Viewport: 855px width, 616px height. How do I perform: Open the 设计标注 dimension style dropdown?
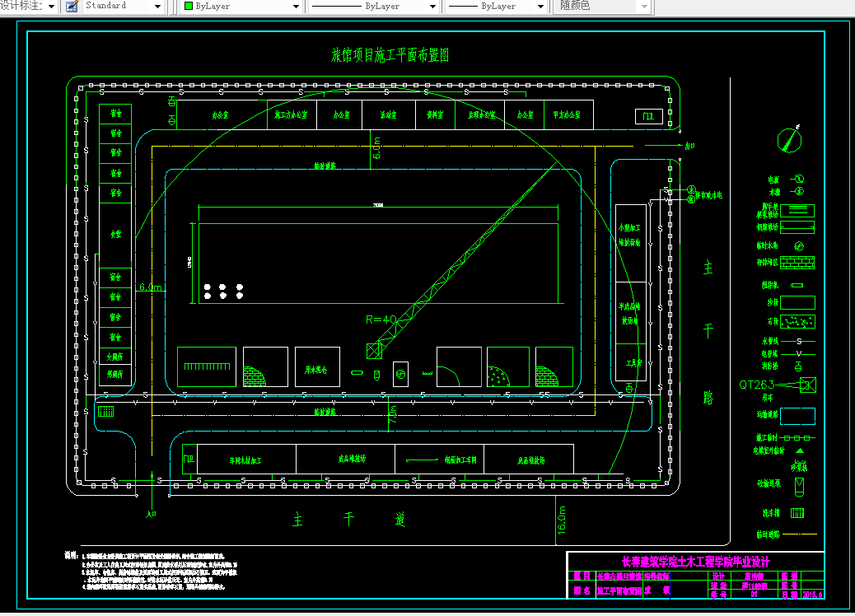(52, 7)
